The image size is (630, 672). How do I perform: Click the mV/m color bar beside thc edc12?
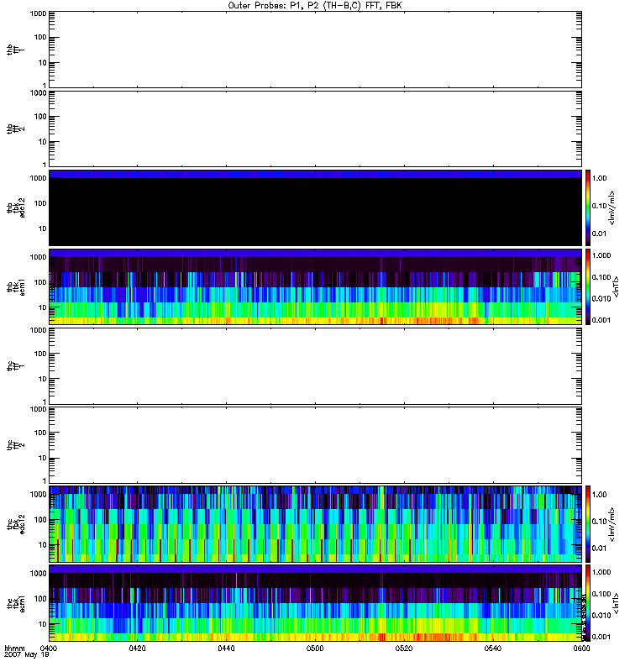click(590, 523)
